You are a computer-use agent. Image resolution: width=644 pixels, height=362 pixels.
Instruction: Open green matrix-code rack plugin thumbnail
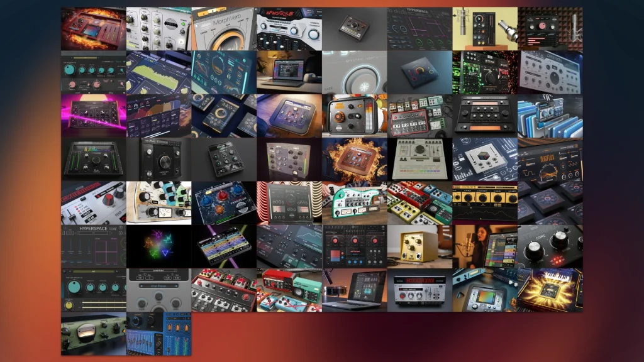(x=485, y=72)
